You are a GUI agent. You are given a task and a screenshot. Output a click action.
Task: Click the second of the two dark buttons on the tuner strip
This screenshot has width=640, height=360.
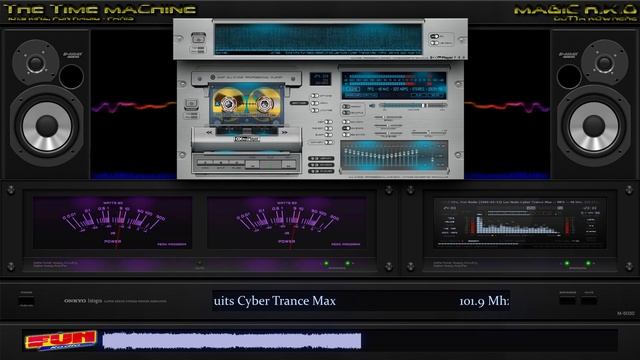click(x=589, y=301)
